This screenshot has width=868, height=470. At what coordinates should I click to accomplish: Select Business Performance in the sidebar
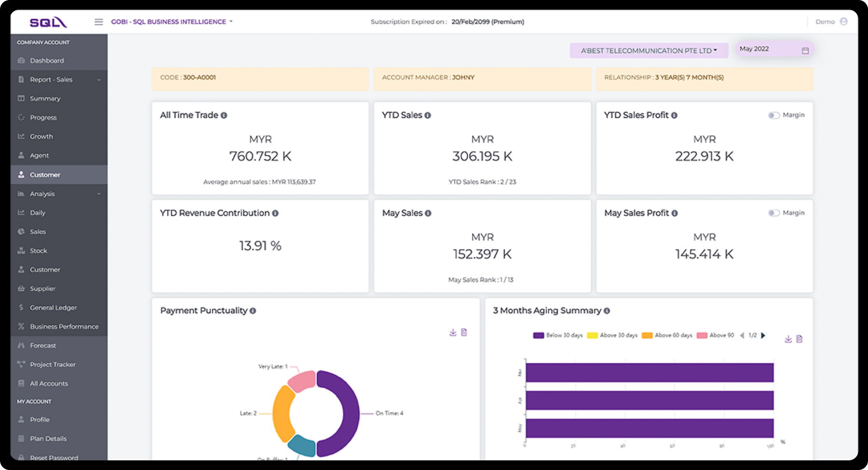pyautogui.click(x=64, y=327)
